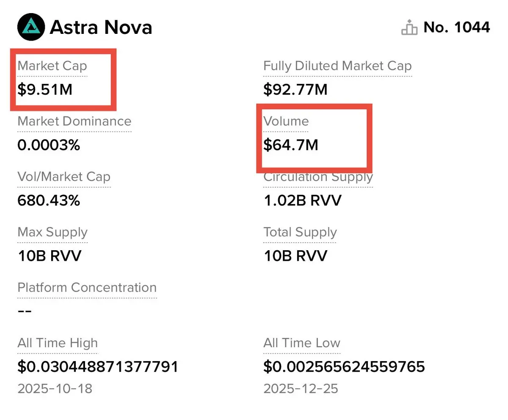
Task: Click the Astra Nova title
Action: pos(101,28)
